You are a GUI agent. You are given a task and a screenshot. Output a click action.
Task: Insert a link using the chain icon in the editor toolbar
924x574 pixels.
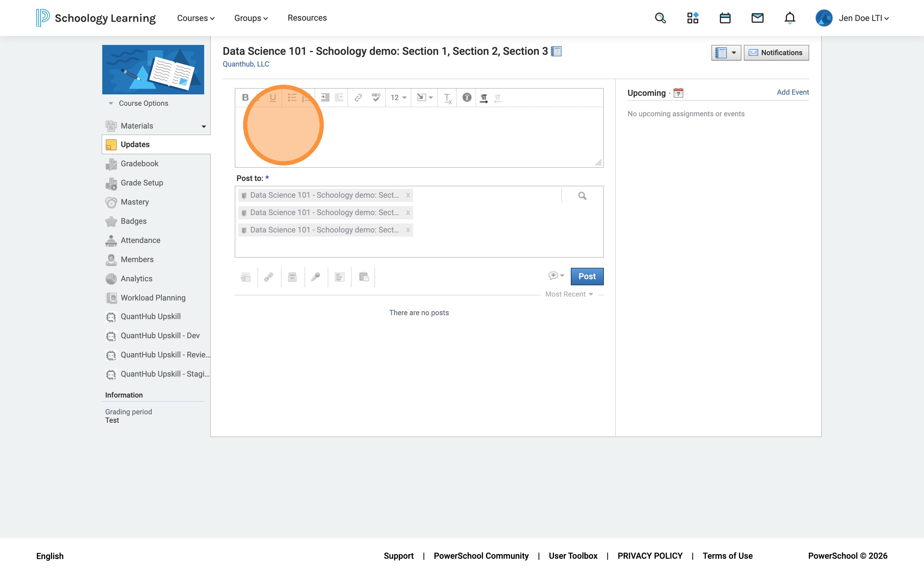pyautogui.click(x=358, y=98)
